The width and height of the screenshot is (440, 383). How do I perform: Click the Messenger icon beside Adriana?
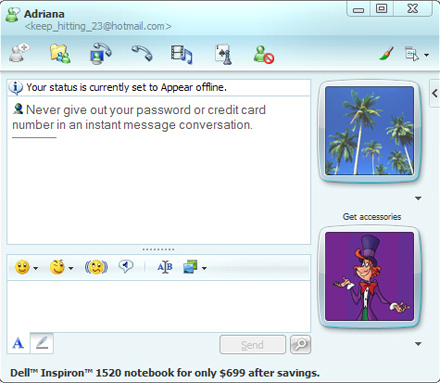[x=12, y=15]
